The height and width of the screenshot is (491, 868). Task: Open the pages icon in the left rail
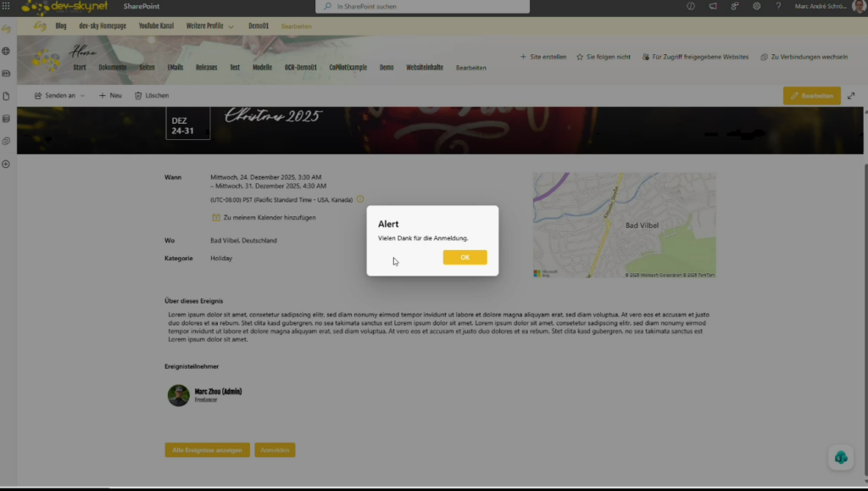pyautogui.click(x=6, y=141)
